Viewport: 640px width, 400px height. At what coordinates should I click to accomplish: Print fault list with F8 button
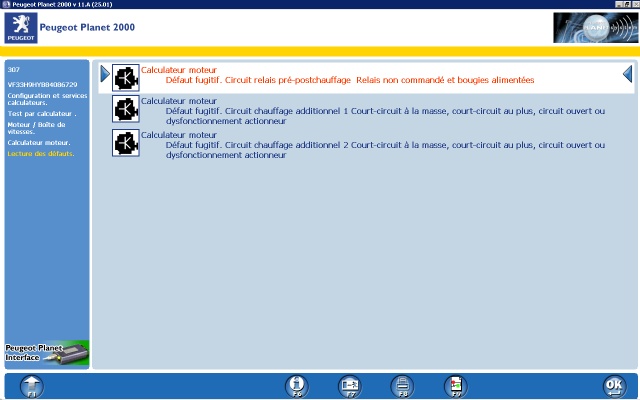pyautogui.click(x=402, y=386)
